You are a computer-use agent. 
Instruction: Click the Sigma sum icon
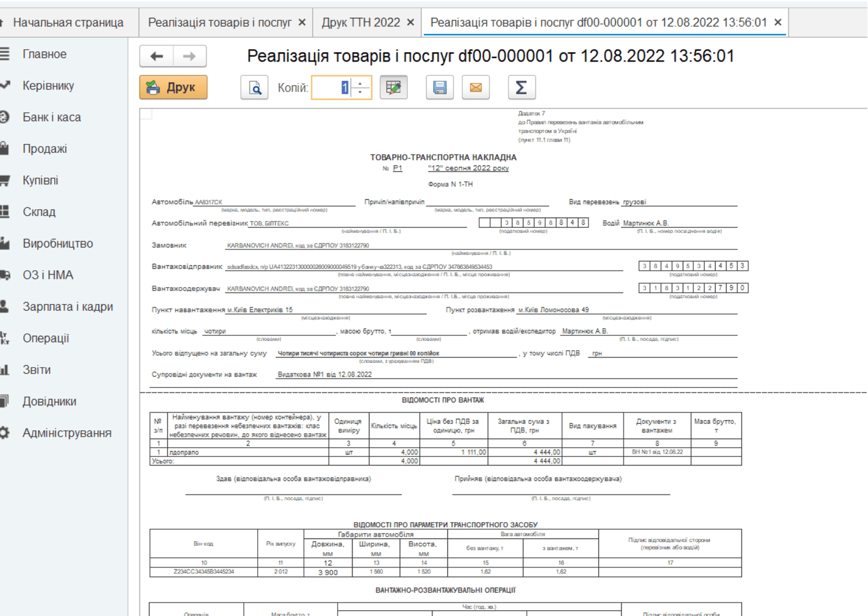521,88
